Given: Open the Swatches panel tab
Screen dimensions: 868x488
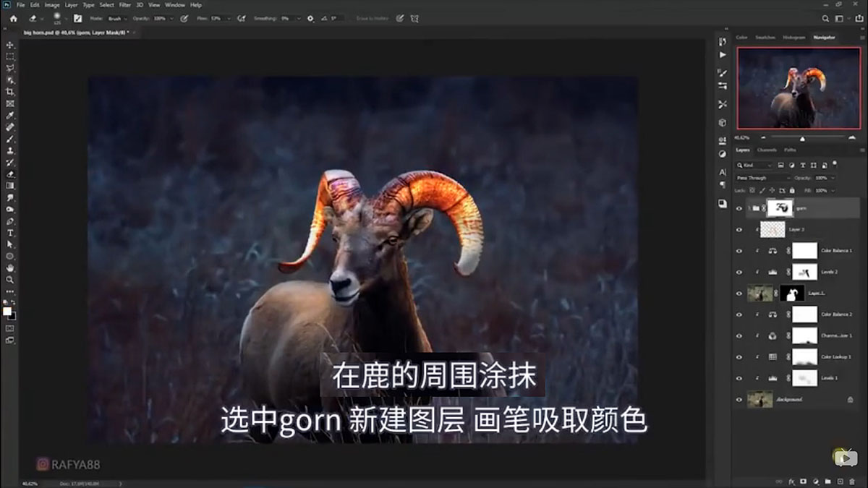Looking at the screenshot, I should 764,37.
